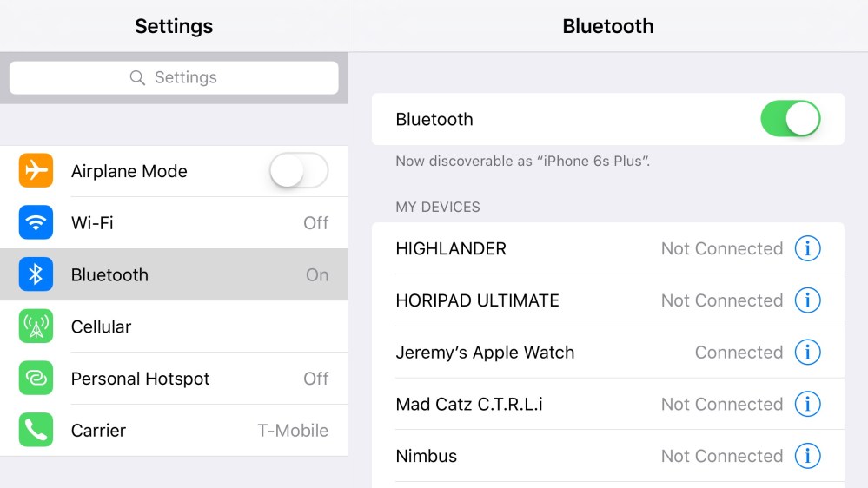Viewport: 868px width, 488px height.
Task: Tap the green Carrier phone icon
Action: pyautogui.click(x=36, y=430)
